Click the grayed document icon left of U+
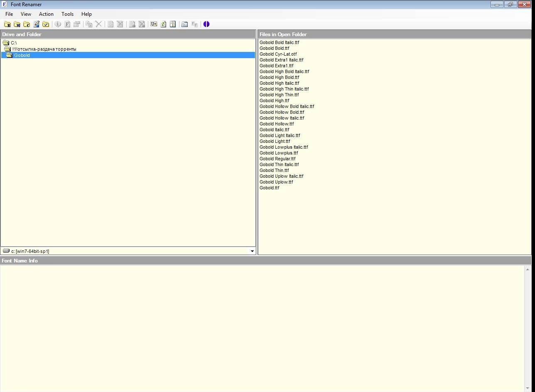The image size is (535, 392). pyautogui.click(x=132, y=24)
